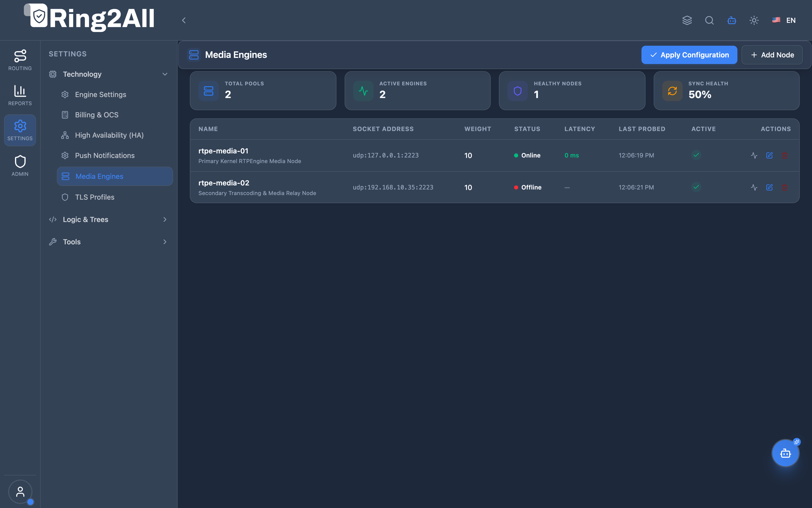Collapse sidebar with the left chevron
This screenshot has height=508, width=812.
coord(184,20)
